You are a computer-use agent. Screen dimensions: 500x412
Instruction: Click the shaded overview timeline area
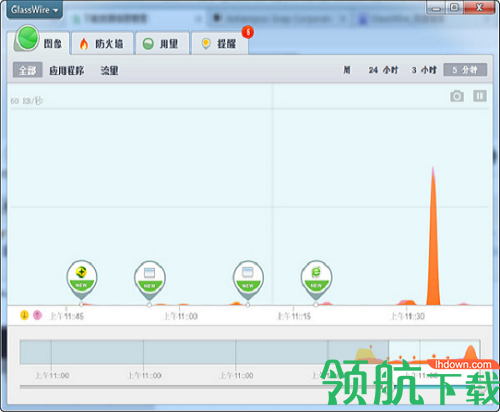pyautogui.click(x=204, y=352)
